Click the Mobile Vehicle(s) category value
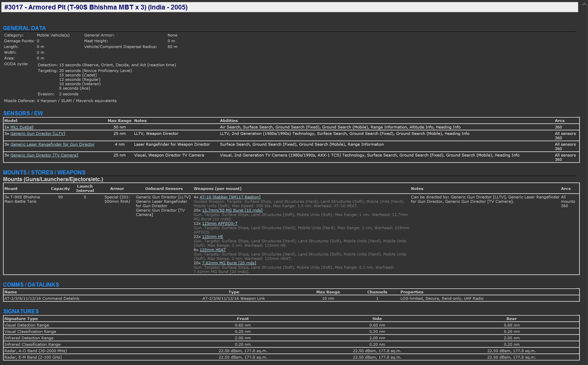This screenshot has width=588, height=365. 53,35
